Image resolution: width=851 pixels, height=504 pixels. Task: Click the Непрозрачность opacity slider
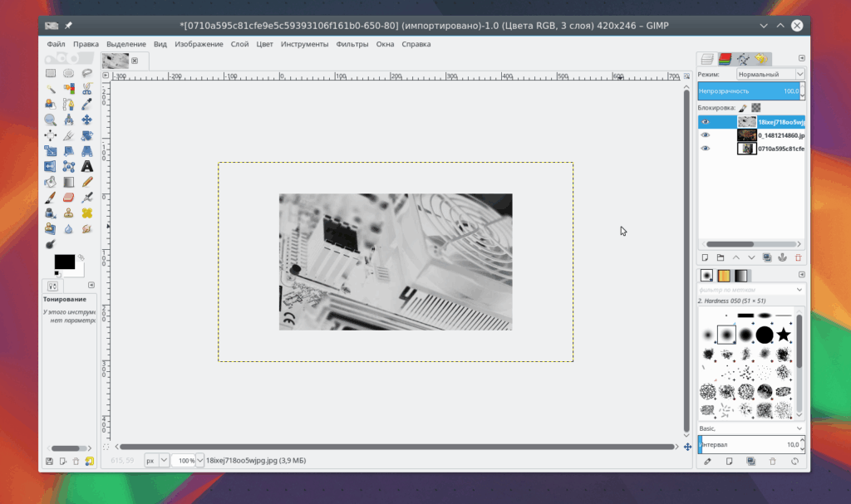point(749,91)
